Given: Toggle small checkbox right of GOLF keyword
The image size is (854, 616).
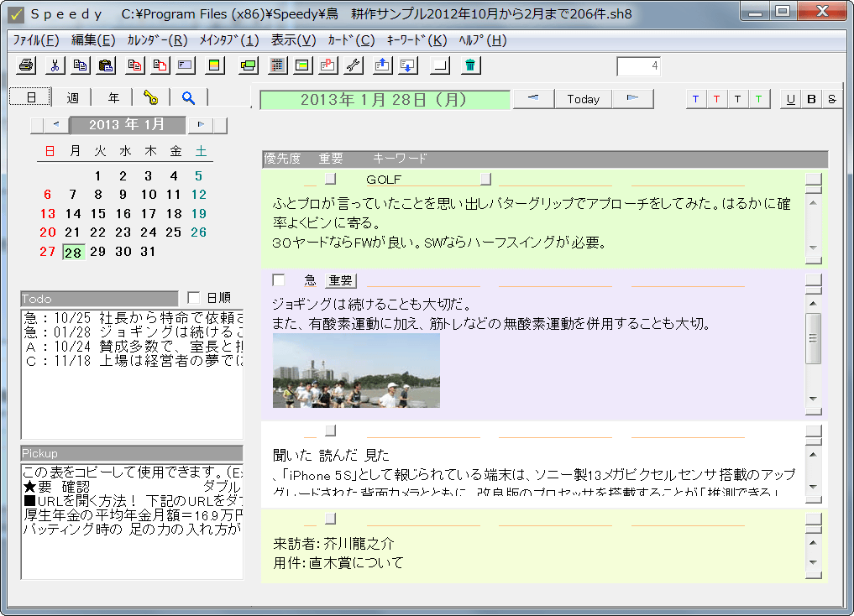Looking at the screenshot, I should pyautogui.click(x=486, y=179).
